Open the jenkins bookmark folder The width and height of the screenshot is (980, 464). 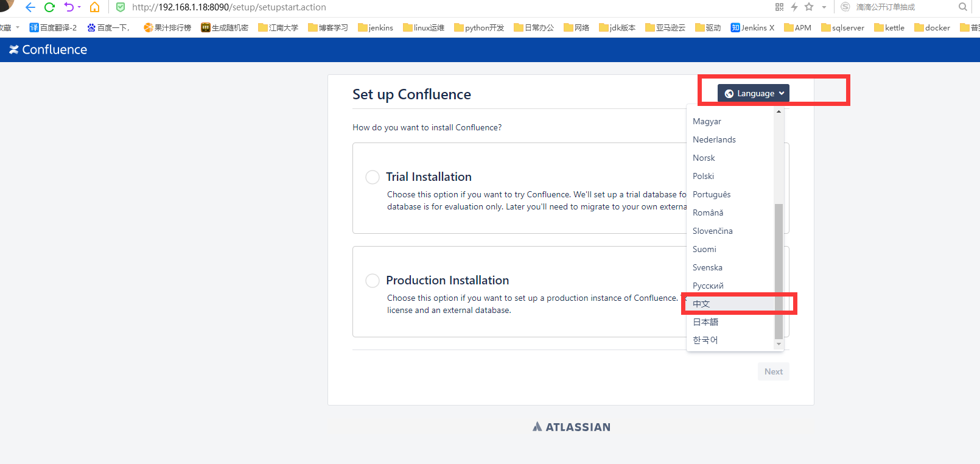coord(376,28)
